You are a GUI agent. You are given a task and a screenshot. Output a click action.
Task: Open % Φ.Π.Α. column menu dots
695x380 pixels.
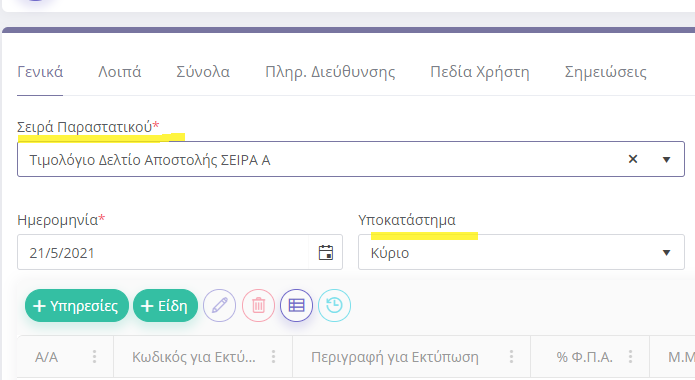pyautogui.click(x=630, y=356)
